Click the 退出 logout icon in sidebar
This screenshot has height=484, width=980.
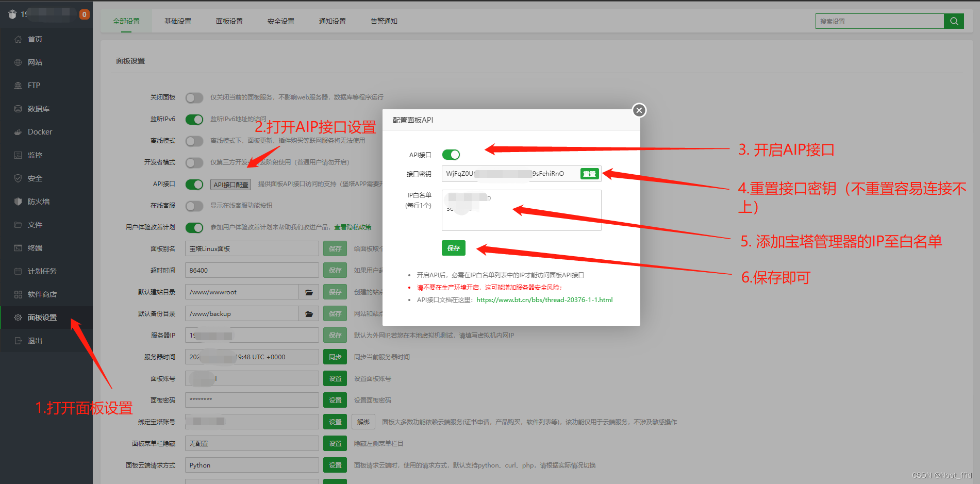click(19, 341)
